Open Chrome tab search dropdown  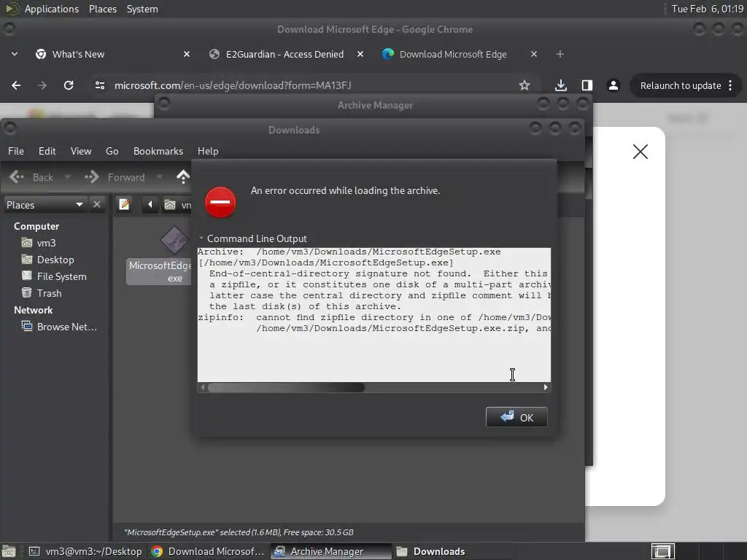(x=15, y=54)
